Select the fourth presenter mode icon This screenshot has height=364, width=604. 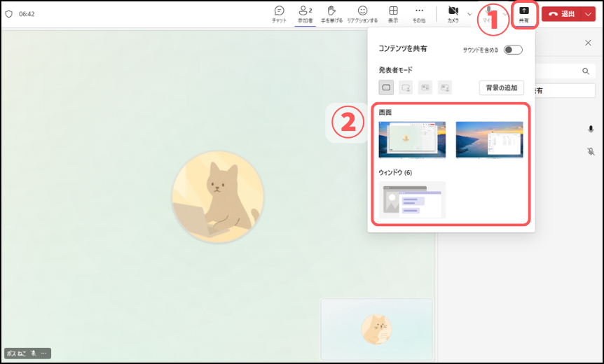coord(445,87)
